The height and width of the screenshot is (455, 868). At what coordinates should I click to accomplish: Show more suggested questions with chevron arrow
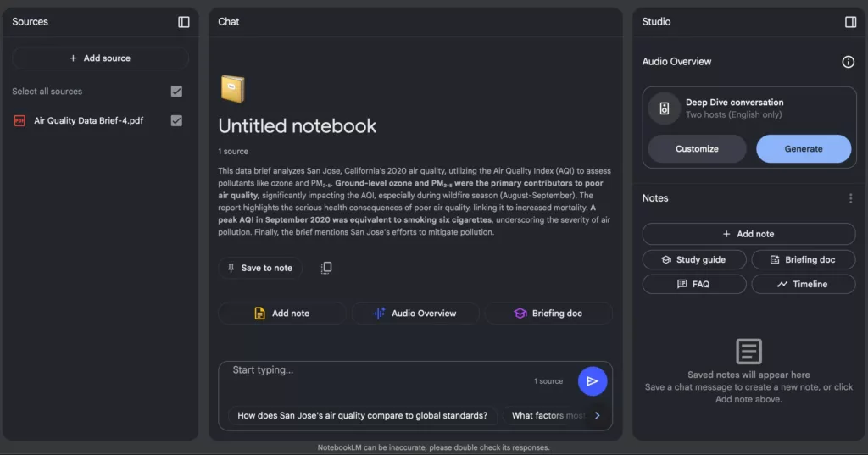597,415
